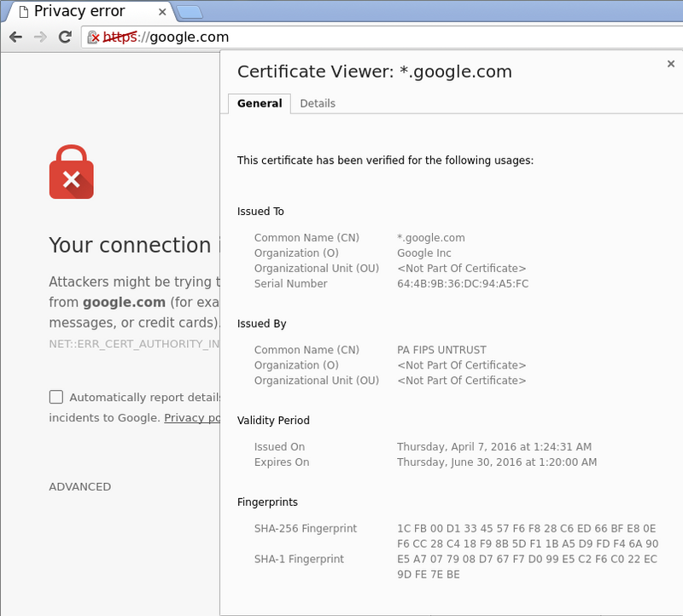Expand the ADVANCED section

(x=79, y=486)
